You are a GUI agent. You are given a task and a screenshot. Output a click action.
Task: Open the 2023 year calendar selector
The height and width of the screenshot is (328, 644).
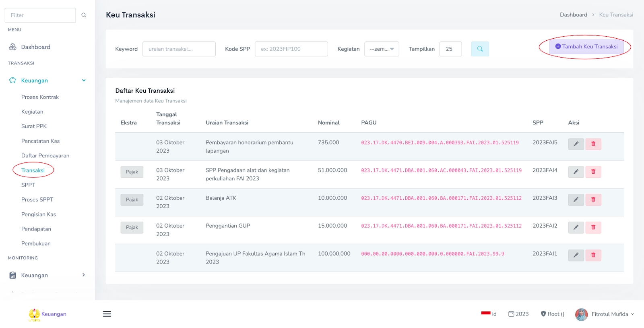(x=518, y=314)
